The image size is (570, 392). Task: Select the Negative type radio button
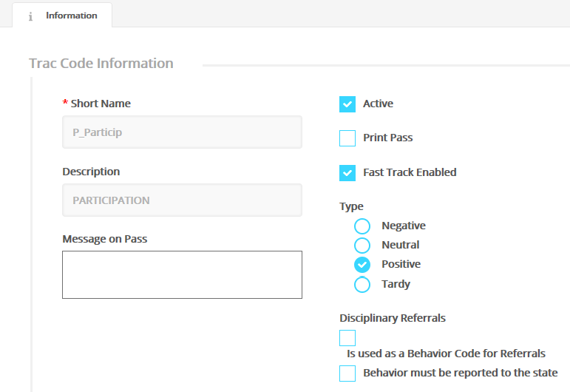362,226
